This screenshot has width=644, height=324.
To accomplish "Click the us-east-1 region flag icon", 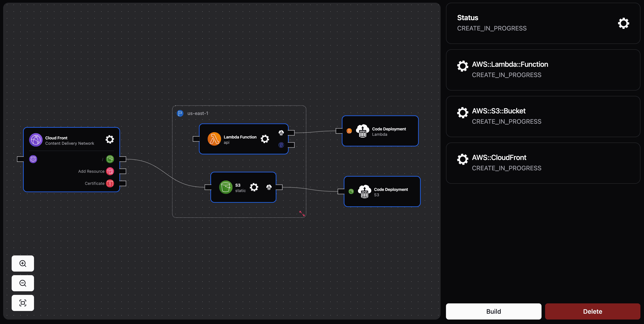I will click(x=180, y=113).
